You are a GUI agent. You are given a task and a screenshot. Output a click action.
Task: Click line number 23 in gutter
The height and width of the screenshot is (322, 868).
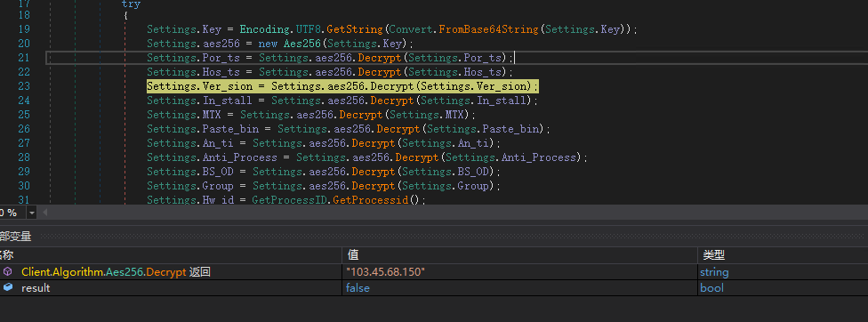(24, 86)
